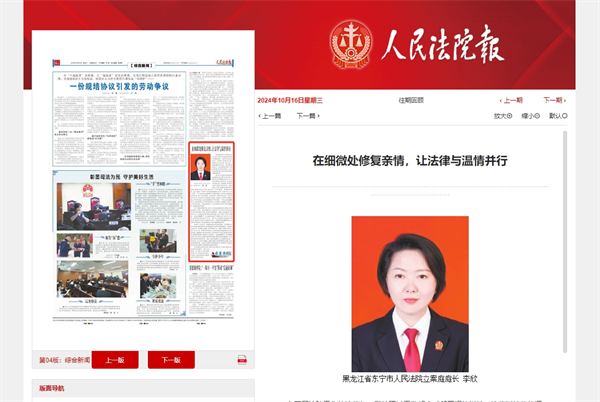Enlarge text with 放大 control
Viewport: 600px width, 402px height.
503,116
